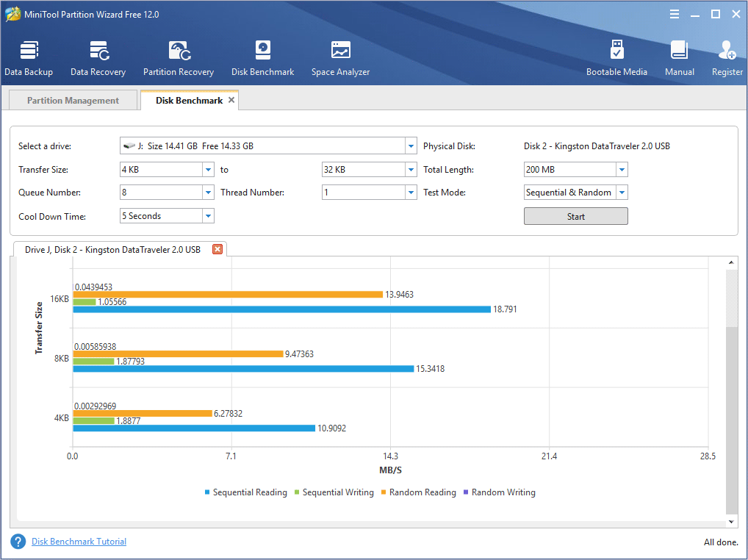Expand the Total Length 200 MB dropdown
Image resolution: width=748 pixels, height=560 pixels.
[622, 169]
